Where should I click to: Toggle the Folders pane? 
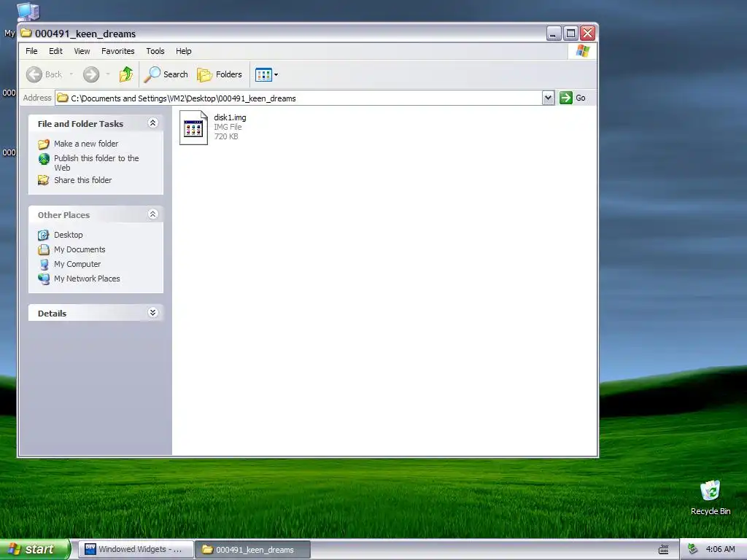pos(220,74)
